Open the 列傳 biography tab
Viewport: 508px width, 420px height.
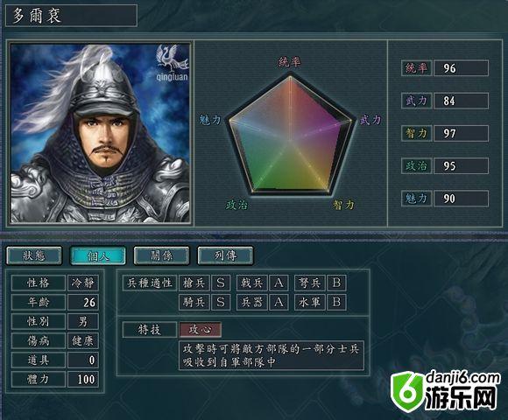225,255
